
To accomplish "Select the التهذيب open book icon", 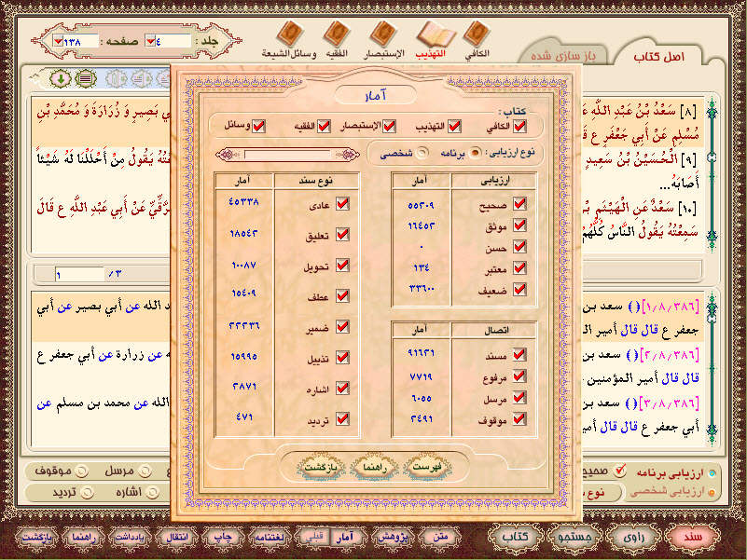I will coord(430,35).
